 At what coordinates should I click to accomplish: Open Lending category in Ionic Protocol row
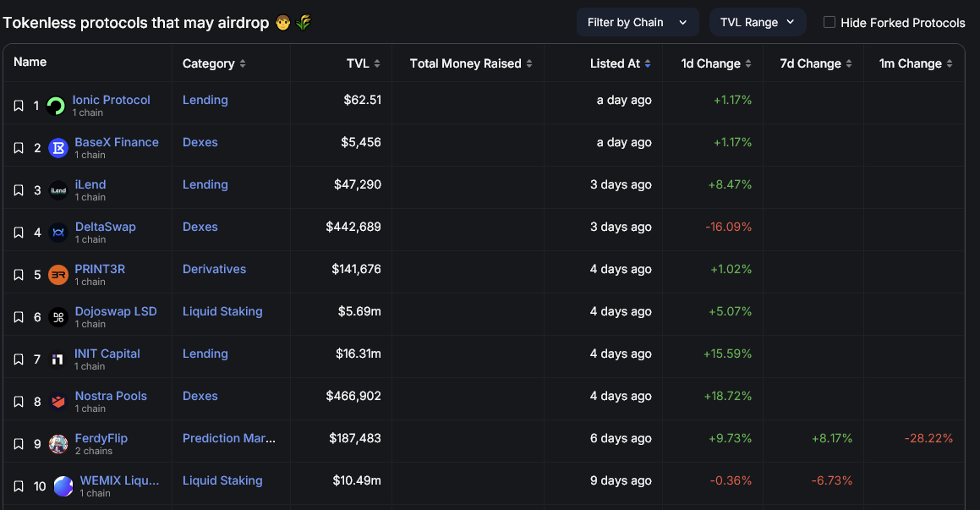(205, 100)
